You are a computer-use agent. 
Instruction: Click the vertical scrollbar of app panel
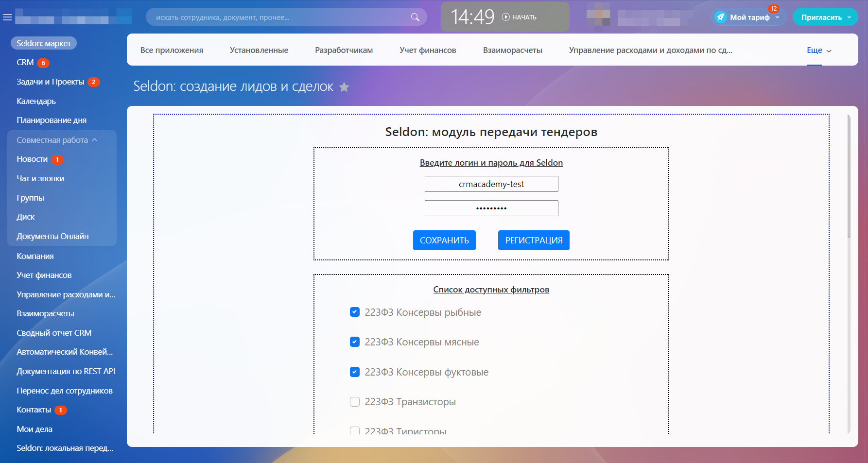[849, 194]
